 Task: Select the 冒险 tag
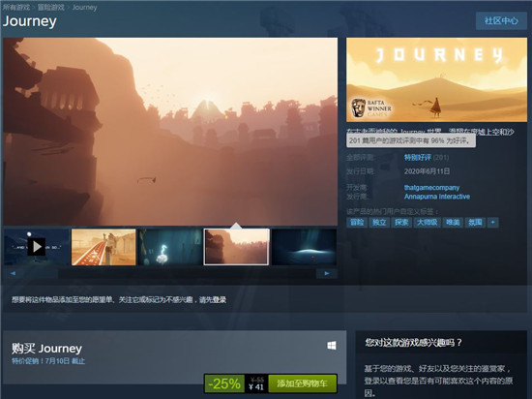357,223
